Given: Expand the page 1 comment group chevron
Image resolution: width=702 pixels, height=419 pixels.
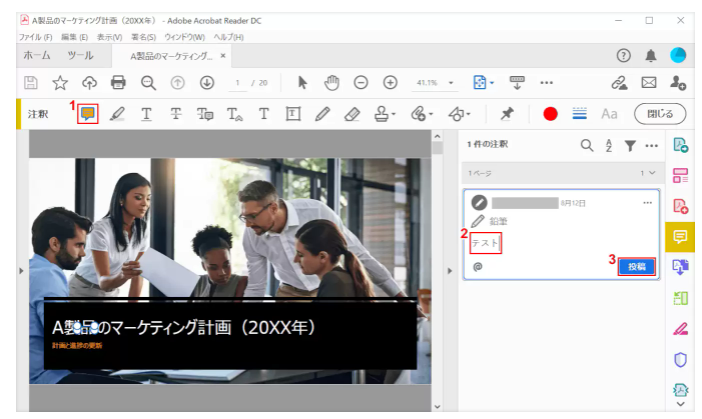Looking at the screenshot, I should (x=651, y=173).
